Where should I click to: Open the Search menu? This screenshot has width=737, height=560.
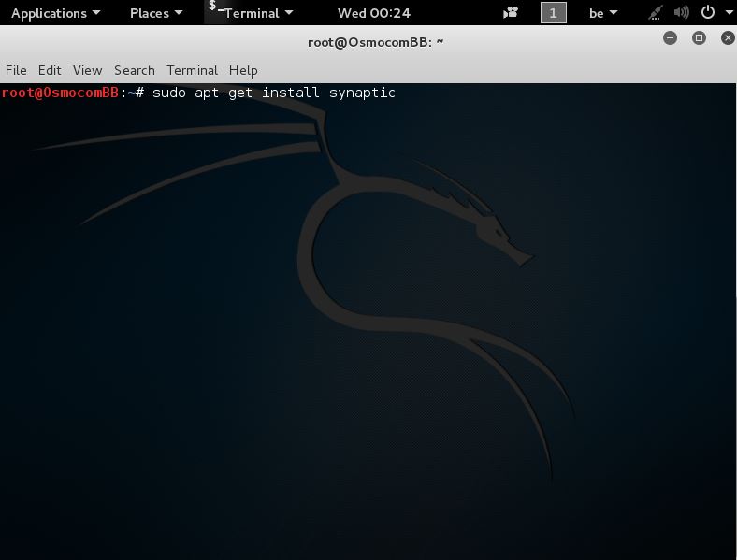pos(135,70)
